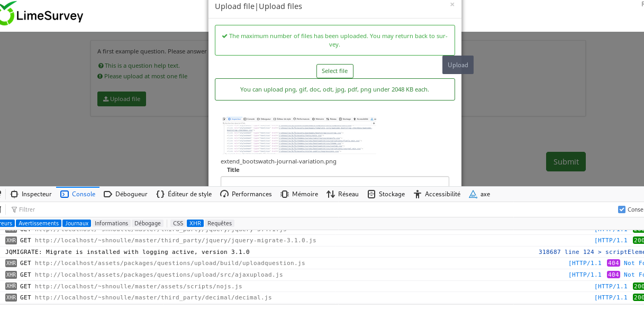644x310 pixels.
Task: Switch to the Débogueur panel
Action: (125, 194)
